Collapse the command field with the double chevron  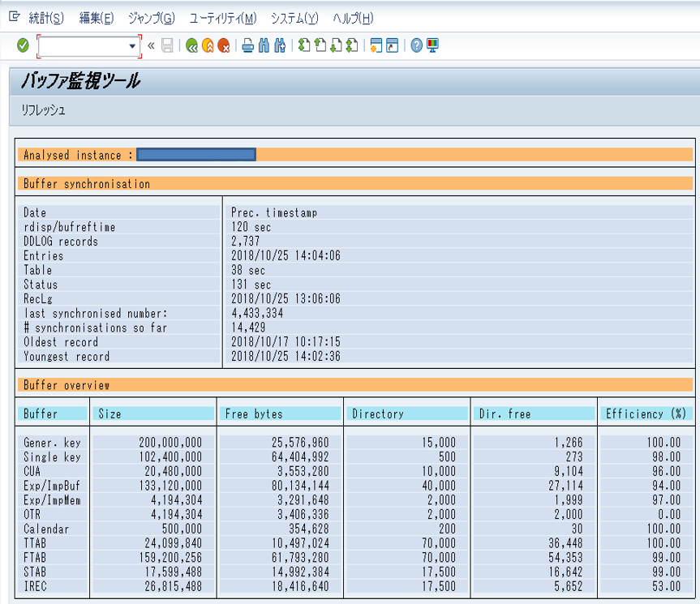[x=152, y=45]
